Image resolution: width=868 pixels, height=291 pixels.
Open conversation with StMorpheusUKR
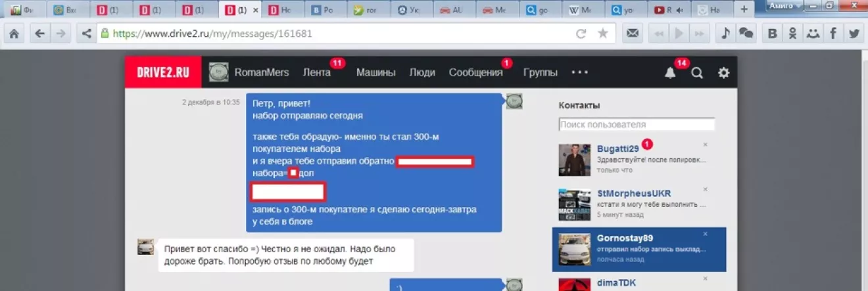[x=639, y=205]
